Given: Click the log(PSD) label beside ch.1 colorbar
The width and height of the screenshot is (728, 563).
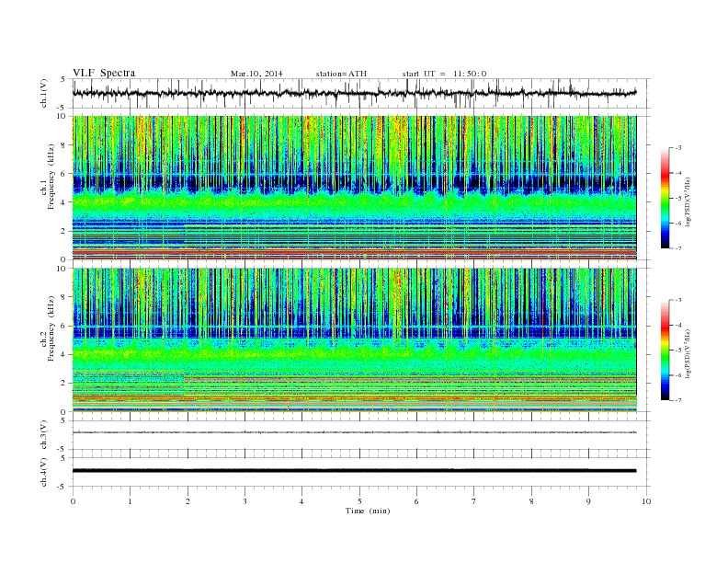Looking at the screenshot, I should [688, 201].
